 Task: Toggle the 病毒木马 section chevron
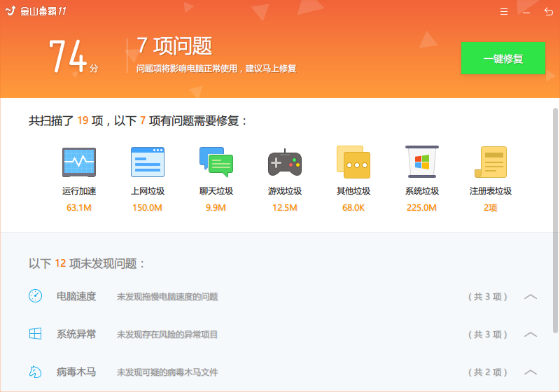[x=531, y=372]
